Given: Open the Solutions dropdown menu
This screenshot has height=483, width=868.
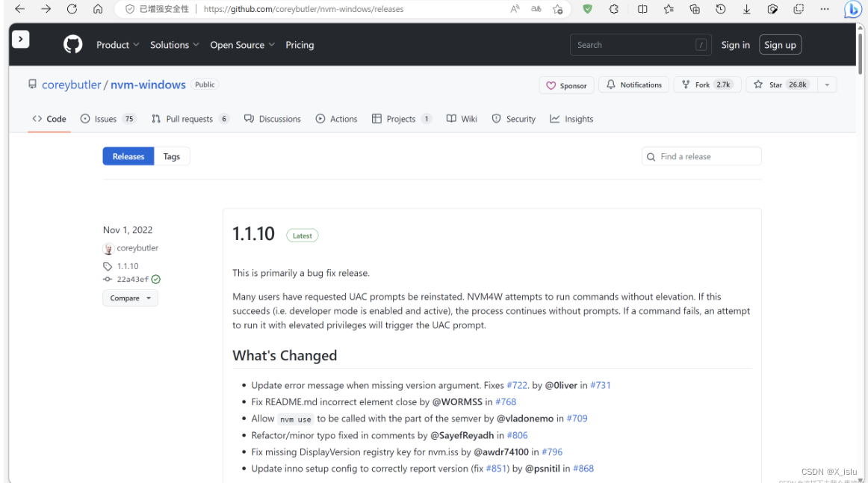Looking at the screenshot, I should (x=174, y=45).
